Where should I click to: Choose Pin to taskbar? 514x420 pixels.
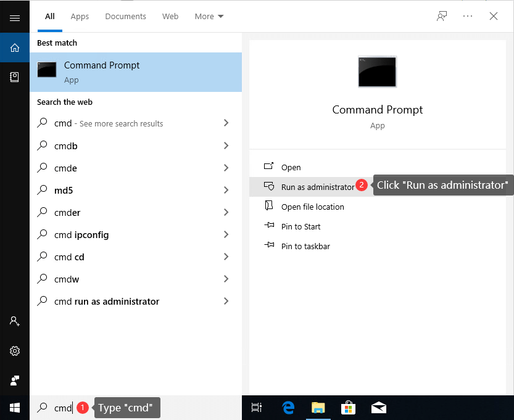(377, 246)
